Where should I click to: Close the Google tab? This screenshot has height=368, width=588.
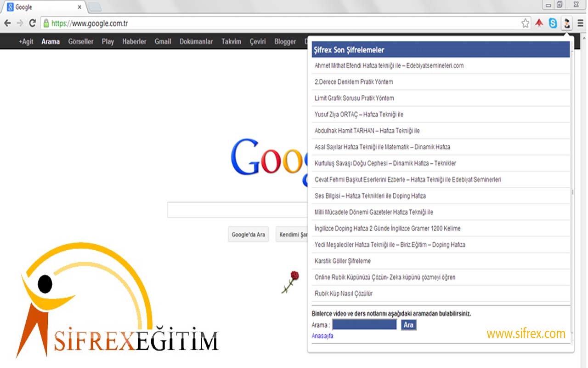click(x=79, y=7)
